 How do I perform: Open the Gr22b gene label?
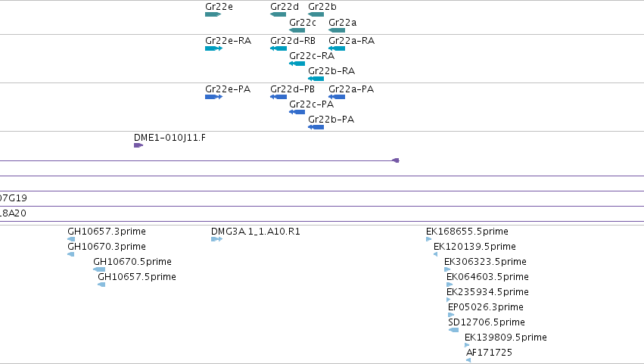322,7
